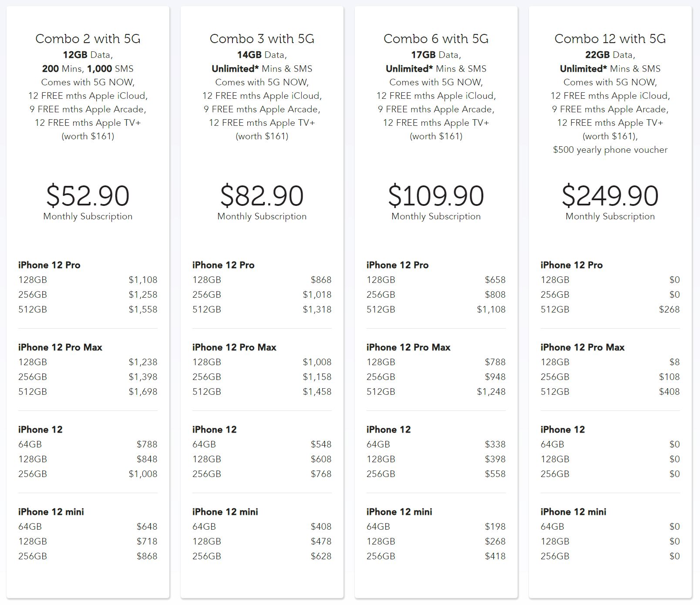Viewport: 700px width, 605px height.
Task: Click the $198 iPhone 12 mini price
Action: (x=495, y=527)
